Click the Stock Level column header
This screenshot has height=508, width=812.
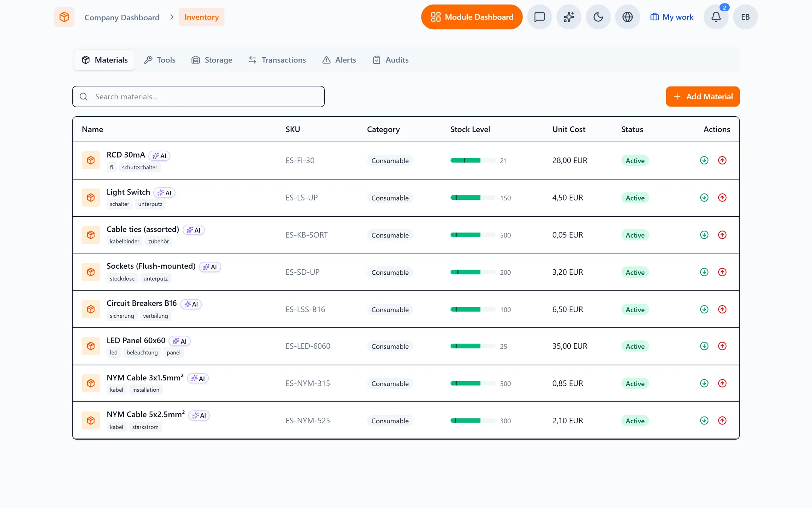(470, 129)
